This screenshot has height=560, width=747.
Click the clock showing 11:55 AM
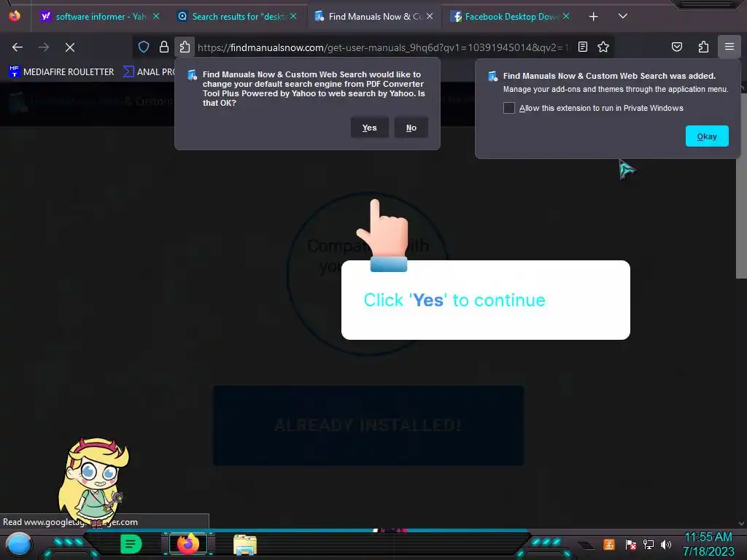coord(708,537)
